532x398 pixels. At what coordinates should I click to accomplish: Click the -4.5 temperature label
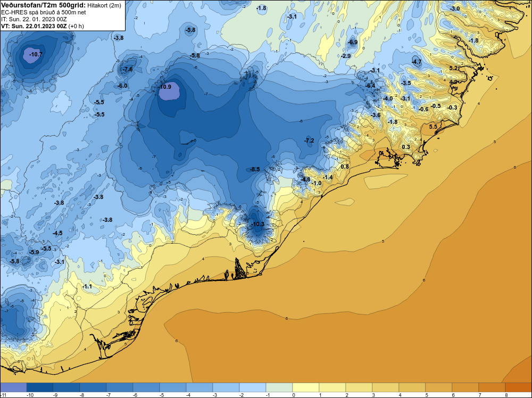(57, 233)
